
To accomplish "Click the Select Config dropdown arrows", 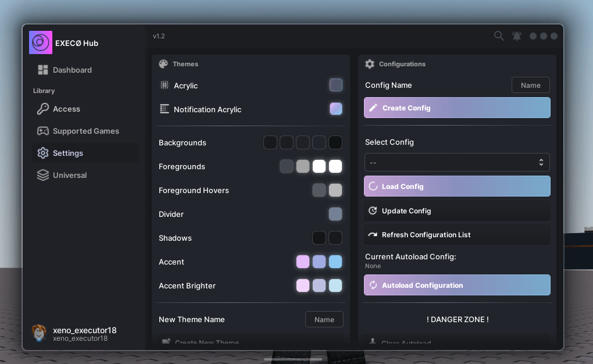I will 541,162.
